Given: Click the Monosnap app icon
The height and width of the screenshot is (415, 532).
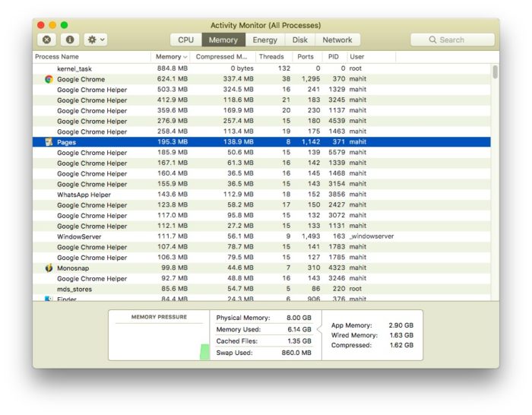Looking at the screenshot, I should 49,268.
